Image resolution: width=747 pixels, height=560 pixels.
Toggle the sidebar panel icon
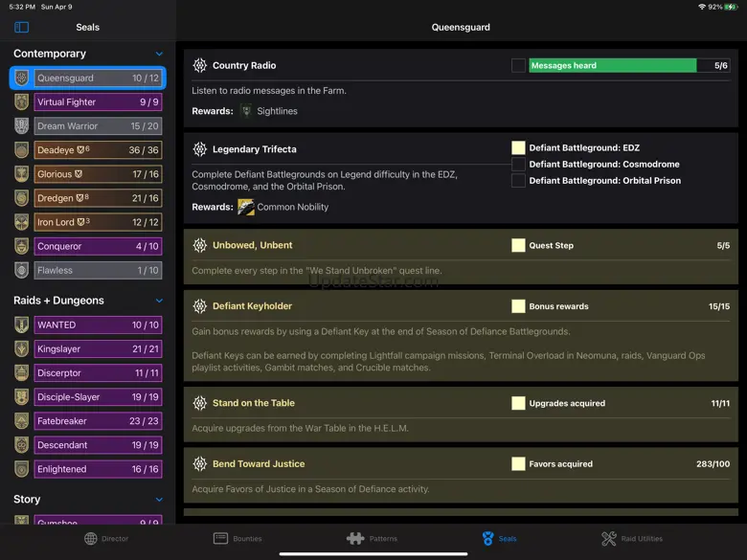tap(21, 27)
